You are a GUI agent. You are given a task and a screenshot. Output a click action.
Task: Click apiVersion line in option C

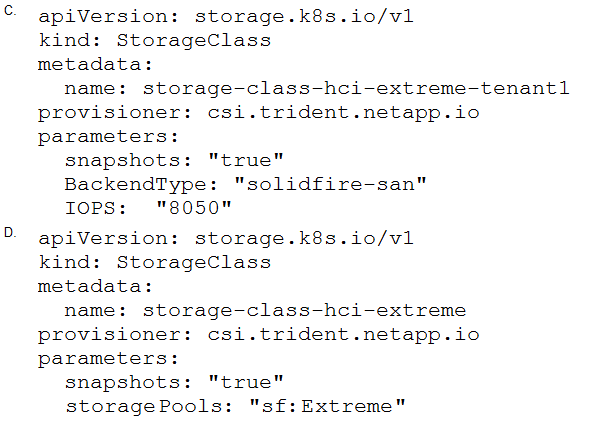226,17
